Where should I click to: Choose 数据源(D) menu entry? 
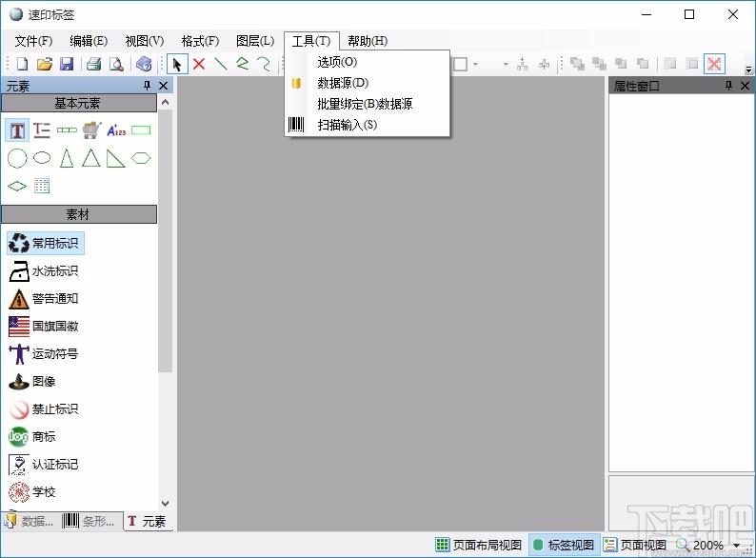[x=367, y=83]
